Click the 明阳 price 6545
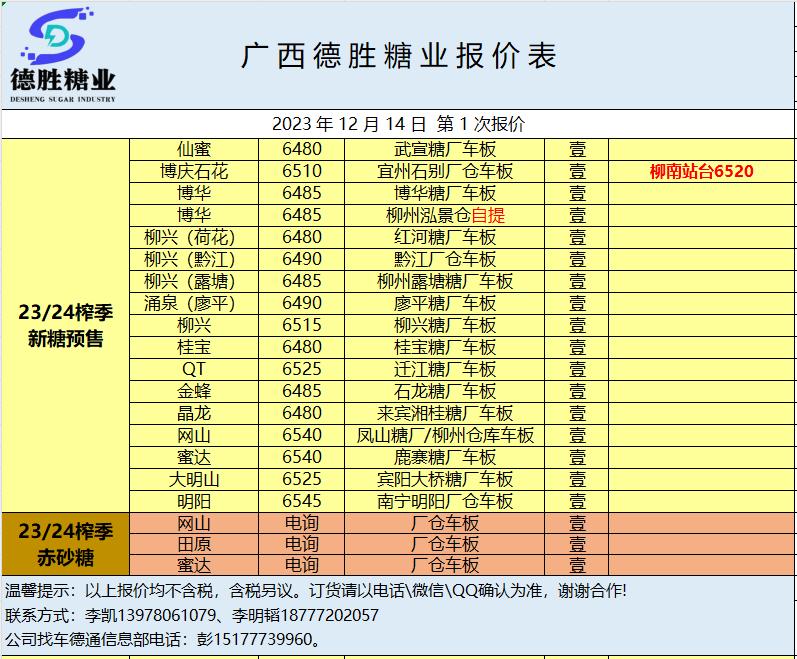This screenshot has height=659, width=797. pos(302,501)
